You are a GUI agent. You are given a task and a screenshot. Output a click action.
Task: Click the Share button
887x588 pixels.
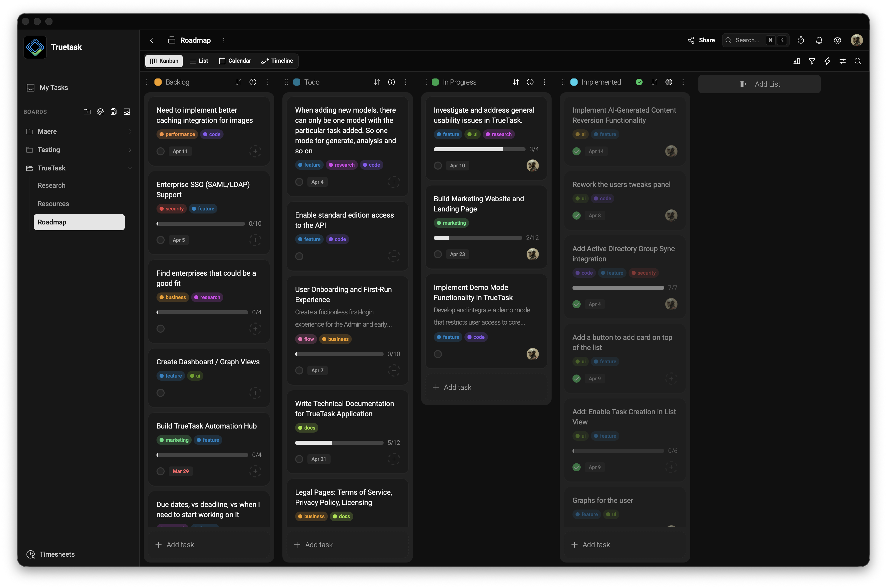click(701, 40)
